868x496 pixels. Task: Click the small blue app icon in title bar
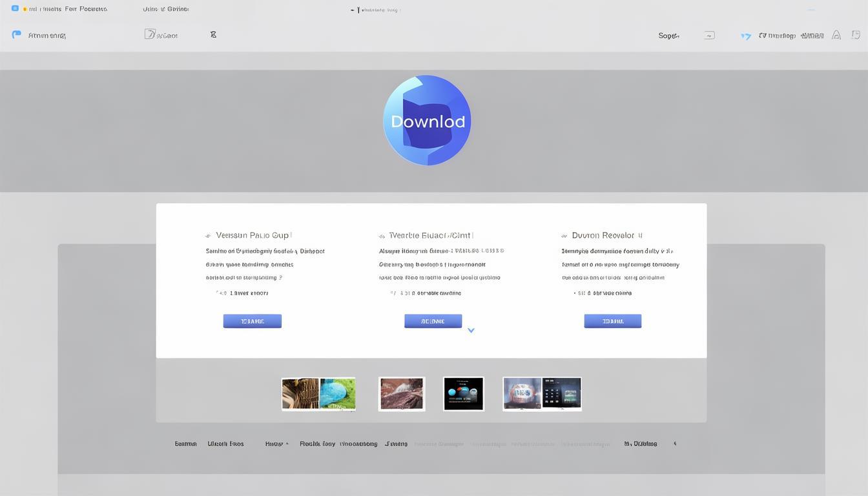tap(15, 9)
